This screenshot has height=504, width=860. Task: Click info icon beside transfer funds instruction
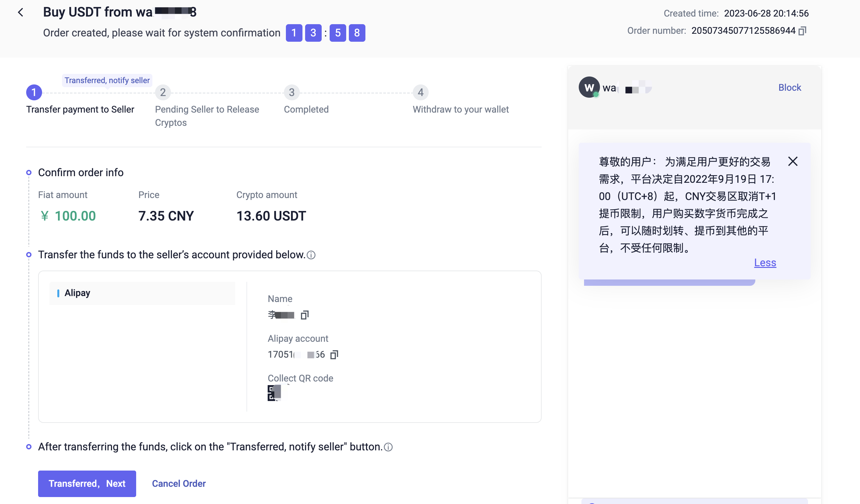coord(311,255)
